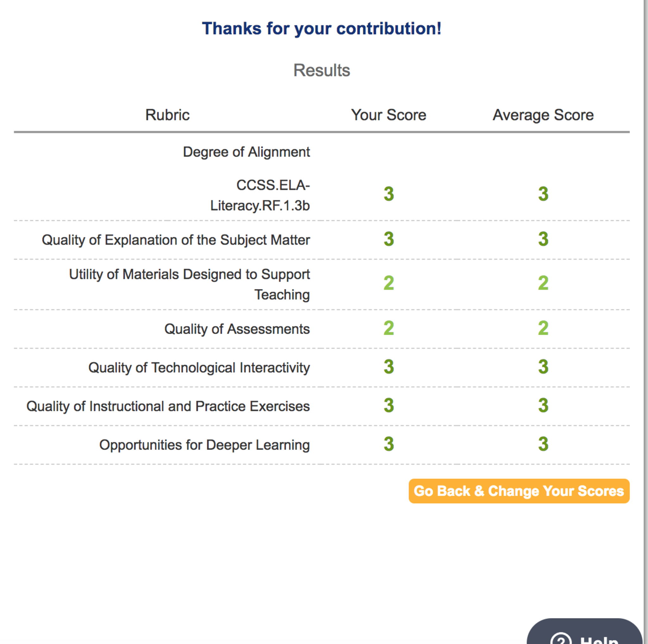Click the CCSS.ELA-Literacy.RF.1.3b standard label

point(260,195)
